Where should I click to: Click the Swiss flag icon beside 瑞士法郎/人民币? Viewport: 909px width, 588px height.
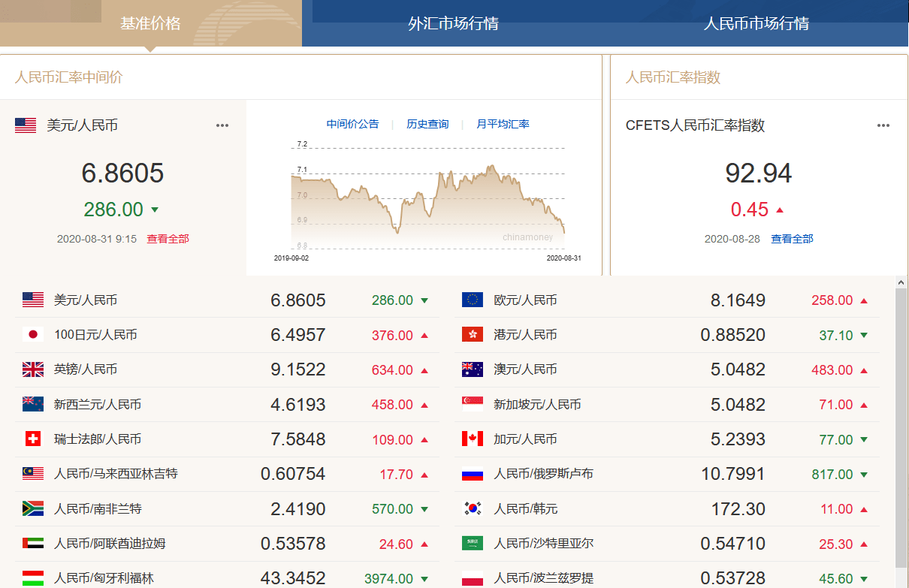click(32, 439)
